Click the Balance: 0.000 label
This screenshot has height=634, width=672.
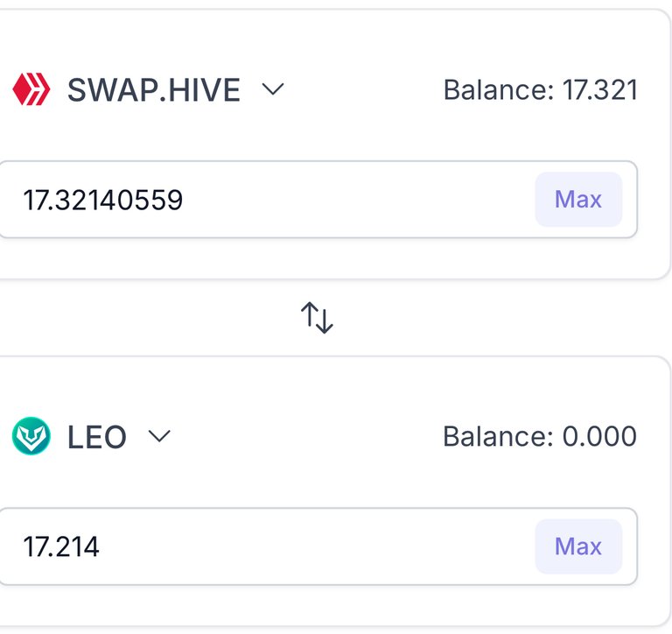point(540,436)
